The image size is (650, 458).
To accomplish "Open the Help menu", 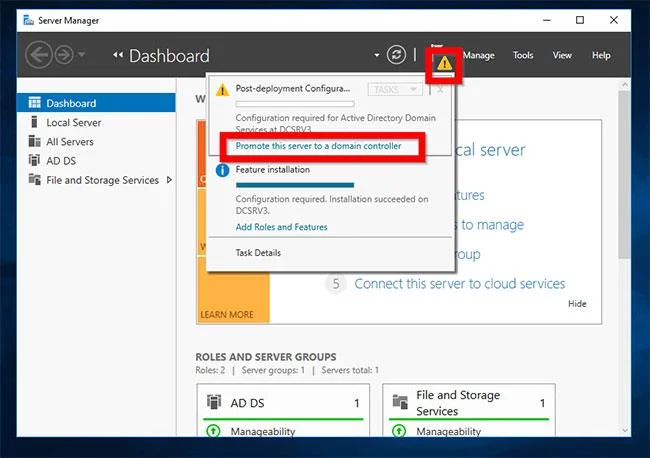I will (601, 55).
